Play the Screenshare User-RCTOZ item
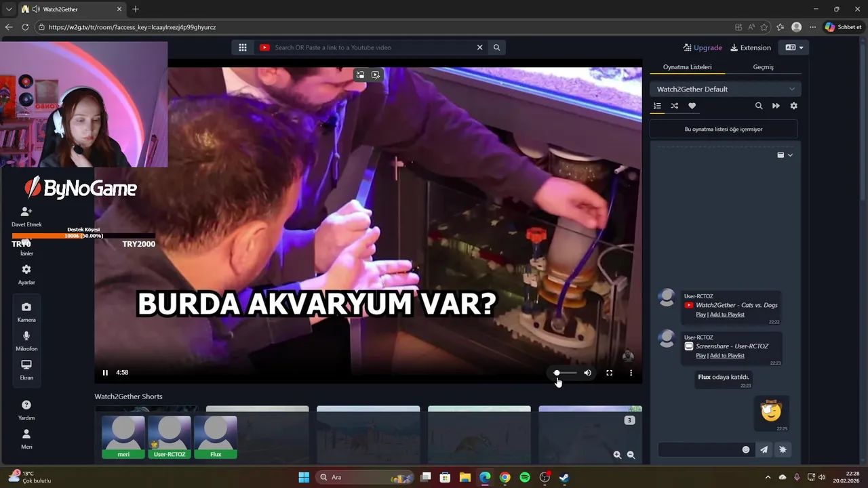Screen dimensions: 868x488 pos(701,355)
